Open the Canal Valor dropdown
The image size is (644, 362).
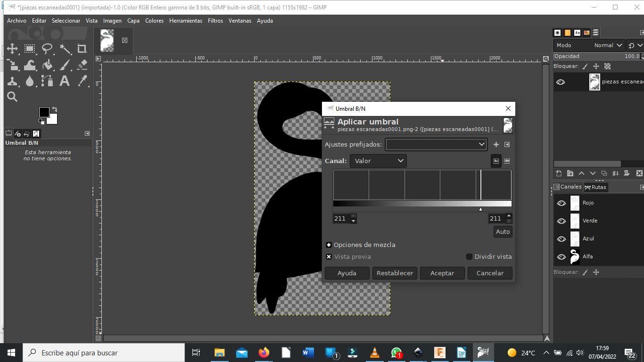tap(378, 161)
